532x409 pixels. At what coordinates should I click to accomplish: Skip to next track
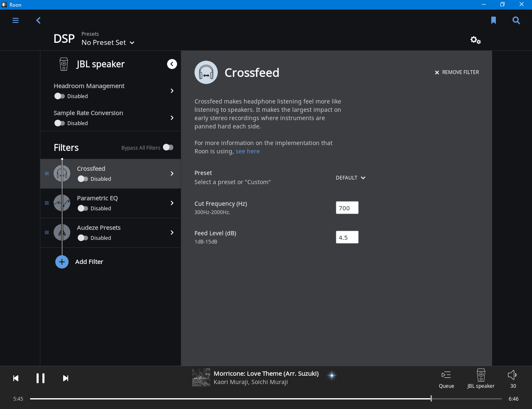click(65, 378)
